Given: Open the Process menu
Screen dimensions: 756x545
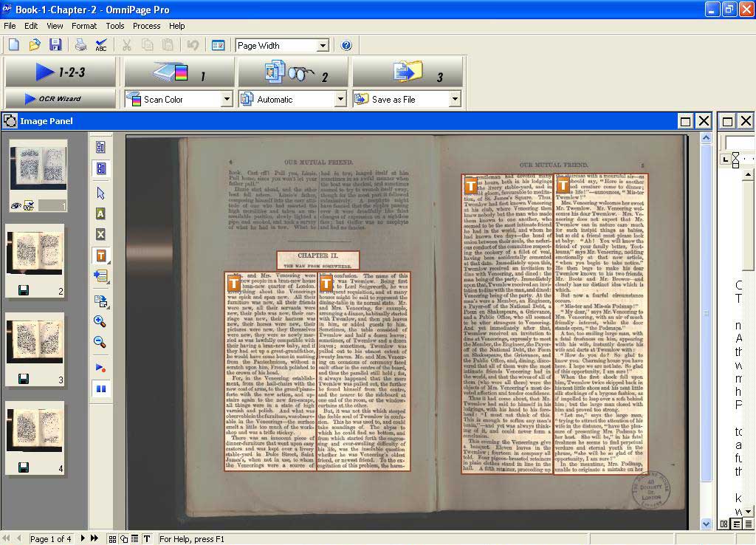Looking at the screenshot, I should [147, 26].
